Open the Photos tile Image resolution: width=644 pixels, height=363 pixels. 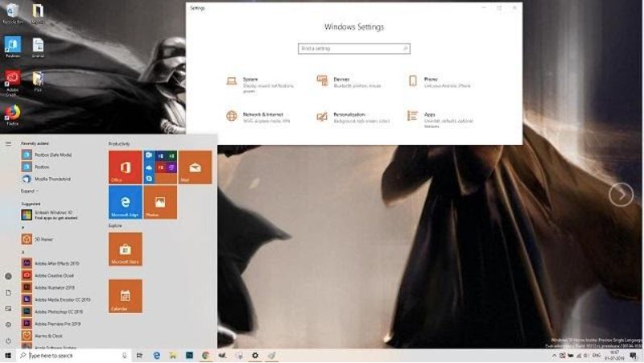click(160, 202)
